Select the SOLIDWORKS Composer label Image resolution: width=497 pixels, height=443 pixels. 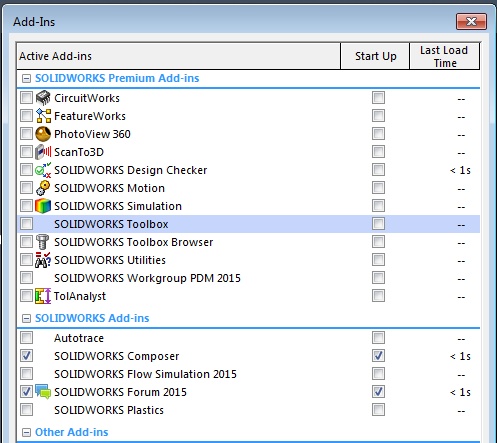tap(117, 356)
